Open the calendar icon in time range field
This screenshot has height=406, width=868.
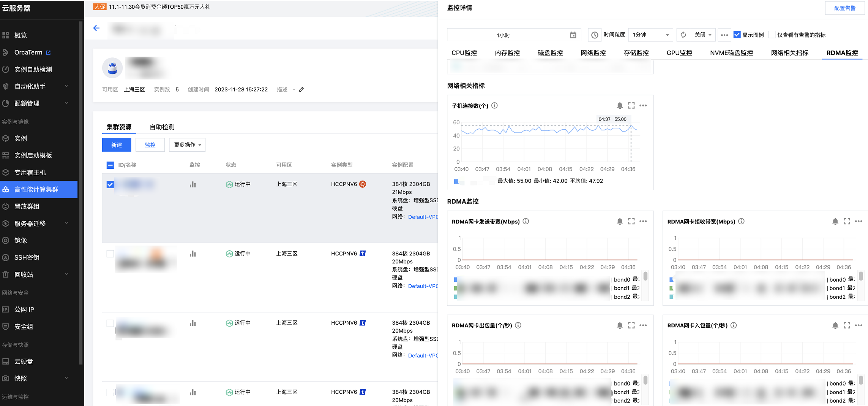click(x=573, y=35)
